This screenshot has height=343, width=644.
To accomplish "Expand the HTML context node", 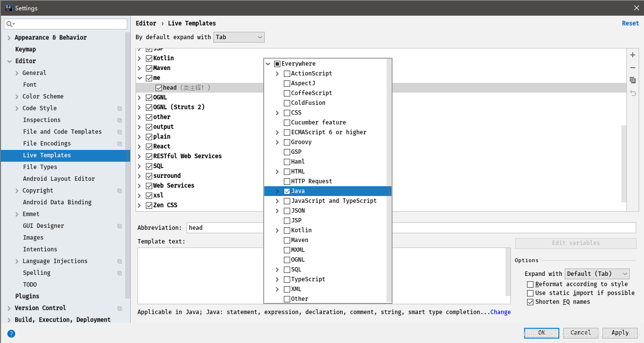I will click(277, 171).
